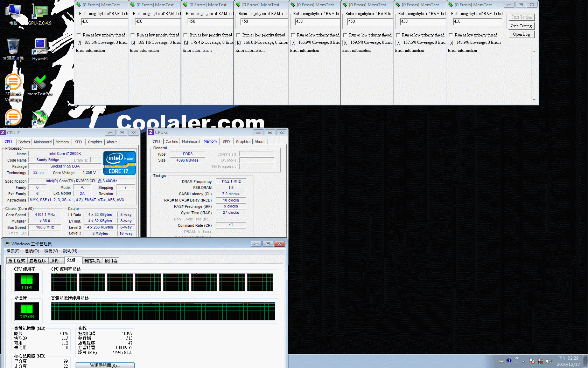
Task: Select the HyperPI desktop icon
Action: pos(40,49)
